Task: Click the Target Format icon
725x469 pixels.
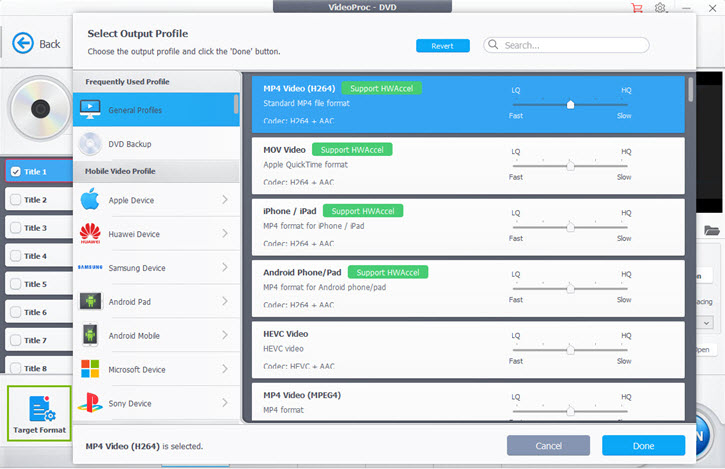Action: [40, 409]
